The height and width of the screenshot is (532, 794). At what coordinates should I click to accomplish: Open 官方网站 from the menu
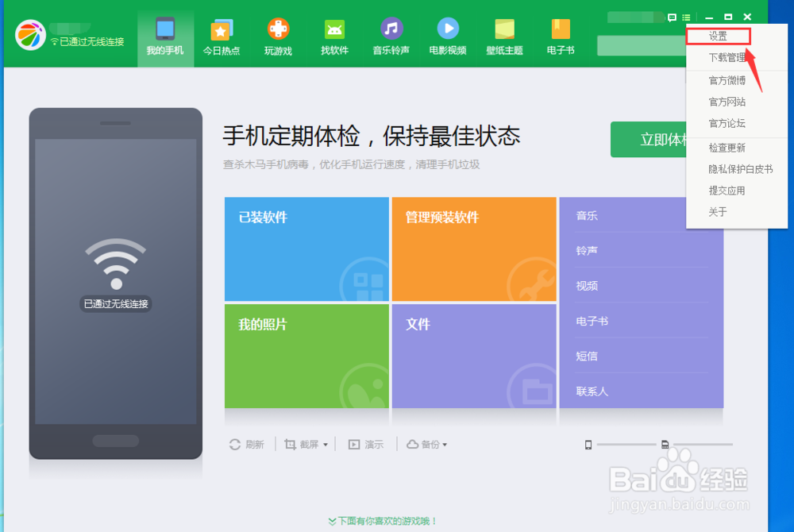click(x=737, y=102)
